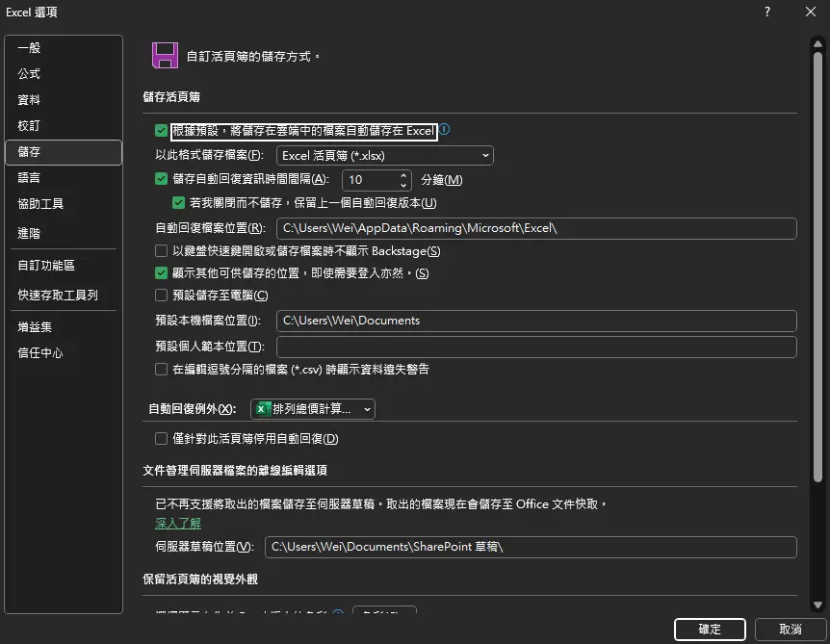Select the 儲存 category
The image size is (830, 644).
(64, 152)
